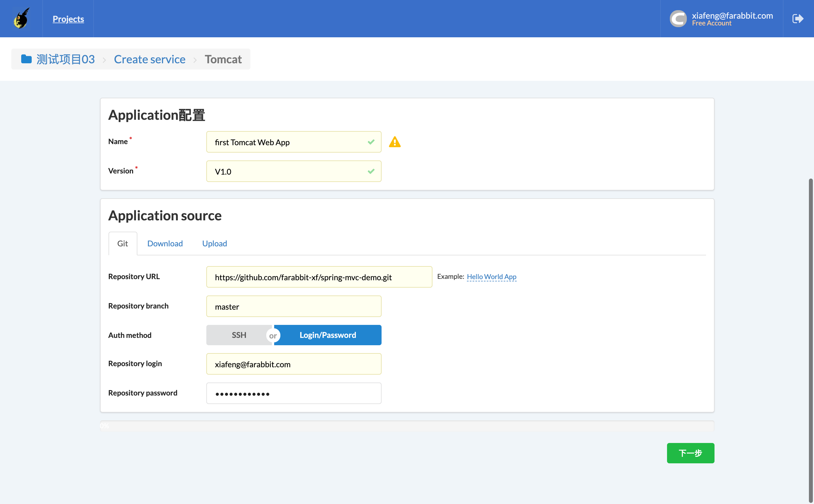Viewport: 814px width, 504px height.
Task: Open the user avatar for xiafeng@farabbit.com
Action: pos(678,18)
